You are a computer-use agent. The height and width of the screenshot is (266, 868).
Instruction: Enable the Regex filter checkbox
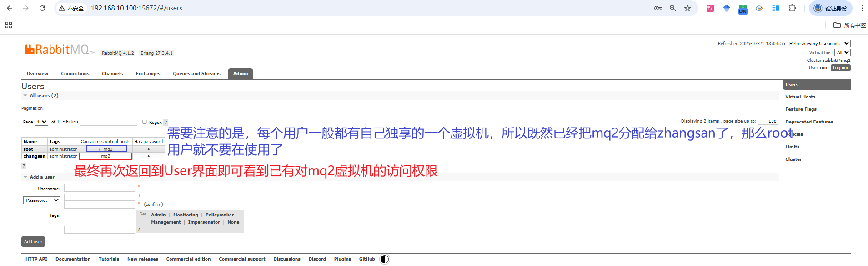[145, 122]
